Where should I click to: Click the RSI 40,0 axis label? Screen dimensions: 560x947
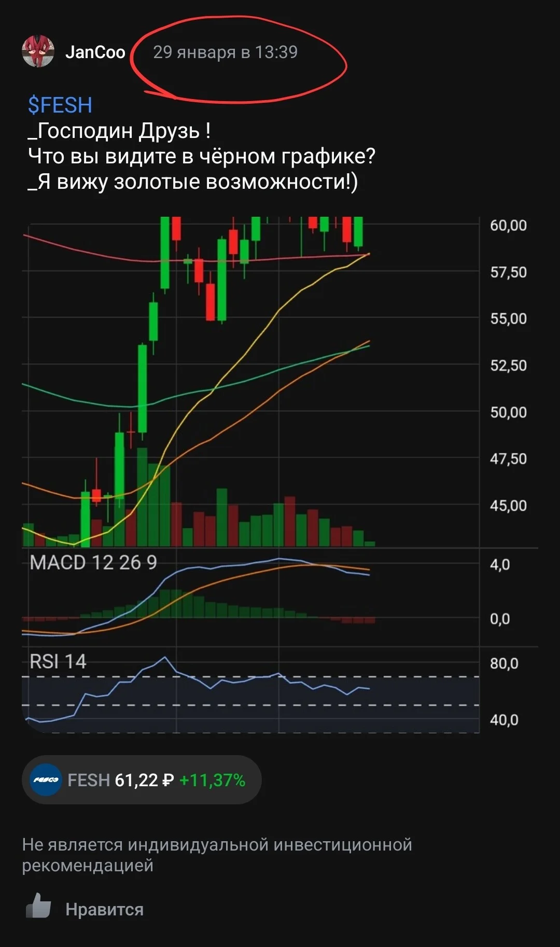click(x=504, y=720)
